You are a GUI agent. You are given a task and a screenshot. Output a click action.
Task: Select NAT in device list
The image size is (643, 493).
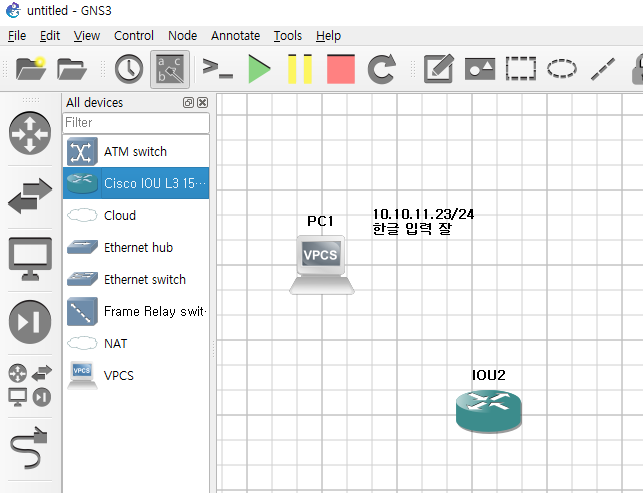point(136,343)
